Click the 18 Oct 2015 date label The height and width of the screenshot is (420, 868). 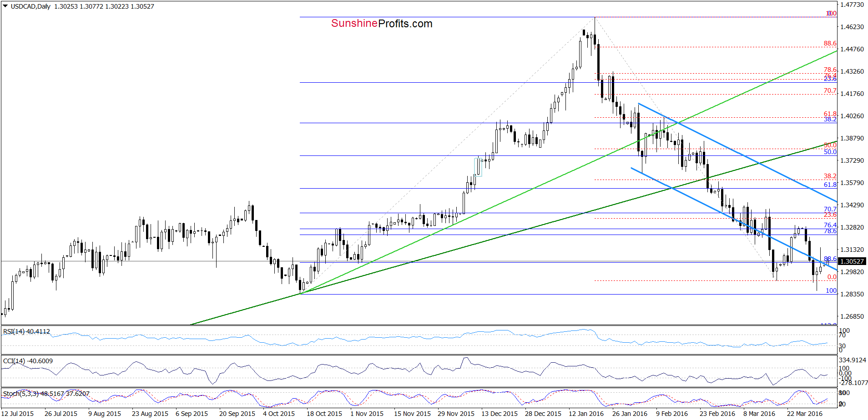(x=324, y=414)
